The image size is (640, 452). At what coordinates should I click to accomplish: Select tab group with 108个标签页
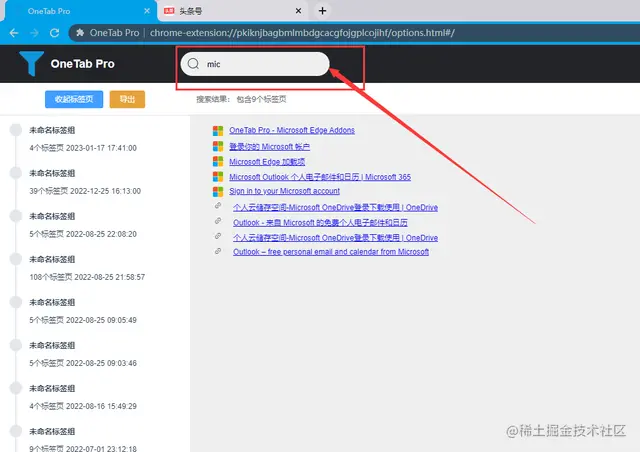coord(87,268)
